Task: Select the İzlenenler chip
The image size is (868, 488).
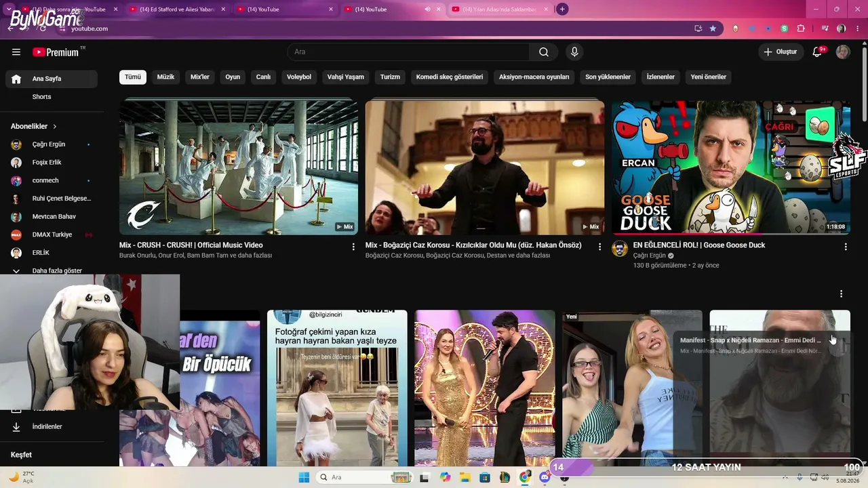Action: pos(660,77)
